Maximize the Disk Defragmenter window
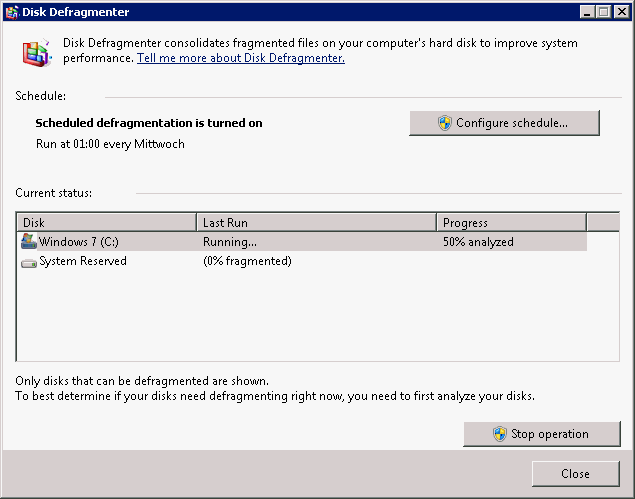 [603, 12]
